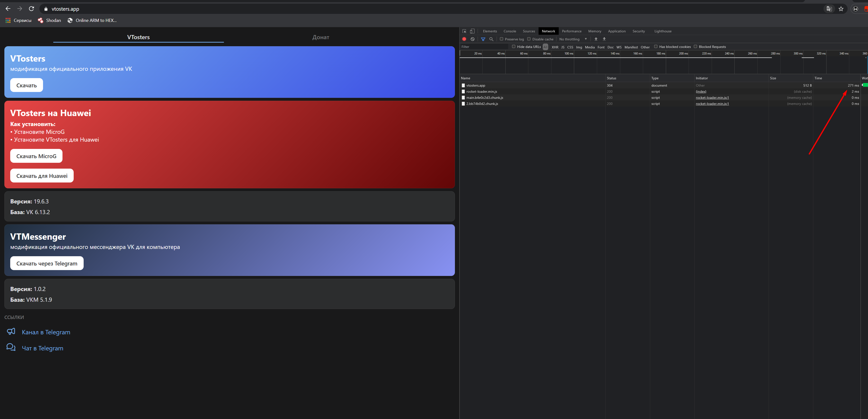
Task: Click the Скачать button for VTosters
Action: (27, 85)
